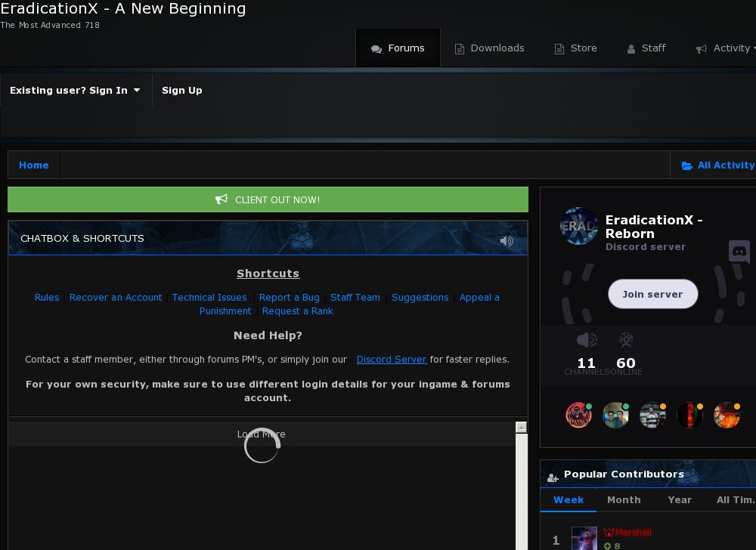Mute the chatbox with the speaker toggle
The image size is (756, 550).
pos(506,240)
